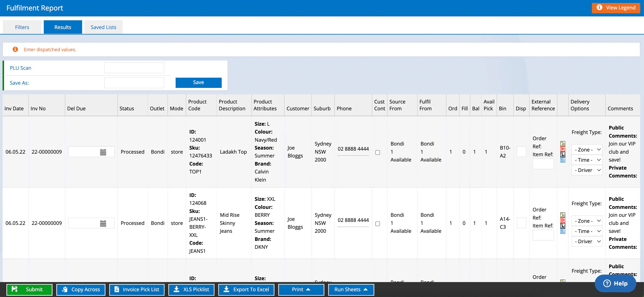Viewport: 644px width, 297px height.
Task: Expand the Time dropdown in first row
Action: 587,160
